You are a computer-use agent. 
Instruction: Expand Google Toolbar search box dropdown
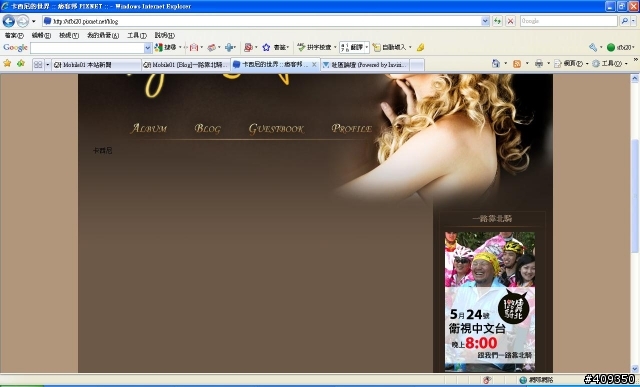point(148,48)
